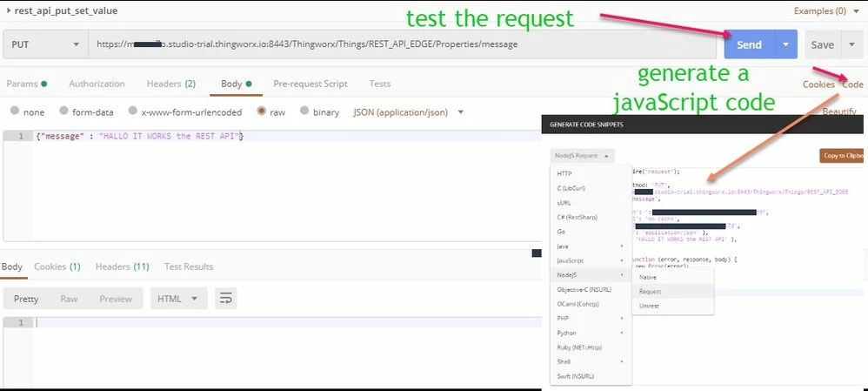Copy the snippet with Copy to Clipboard
Viewport: 868px width, 391px height.
[841, 156]
